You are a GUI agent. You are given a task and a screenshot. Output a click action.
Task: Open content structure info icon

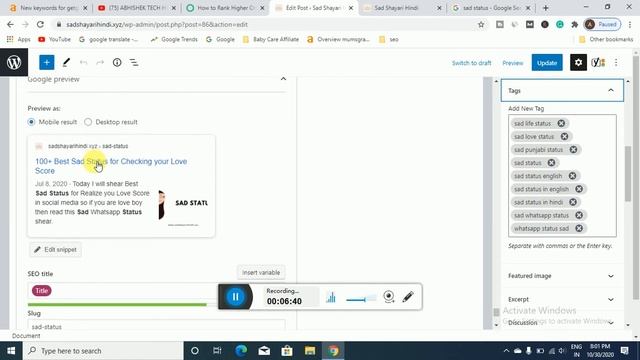click(x=117, y=62)
